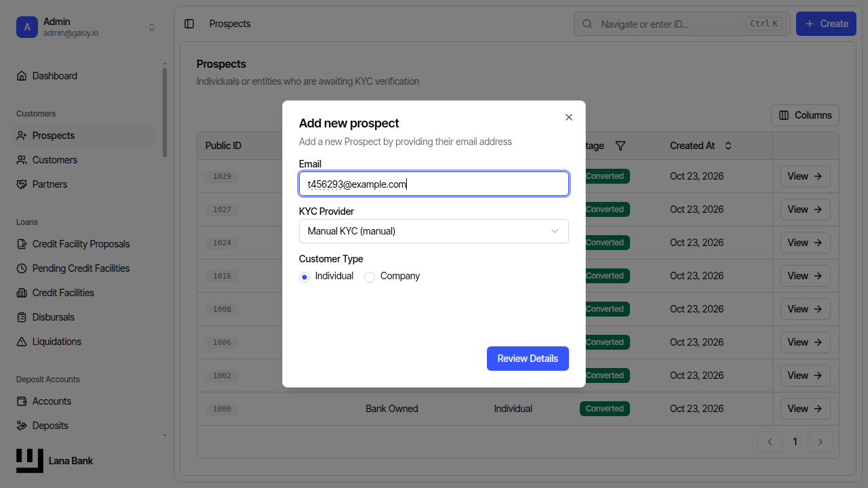
Task: View the prospect with ID 1006
Action: tap(805, 342)
